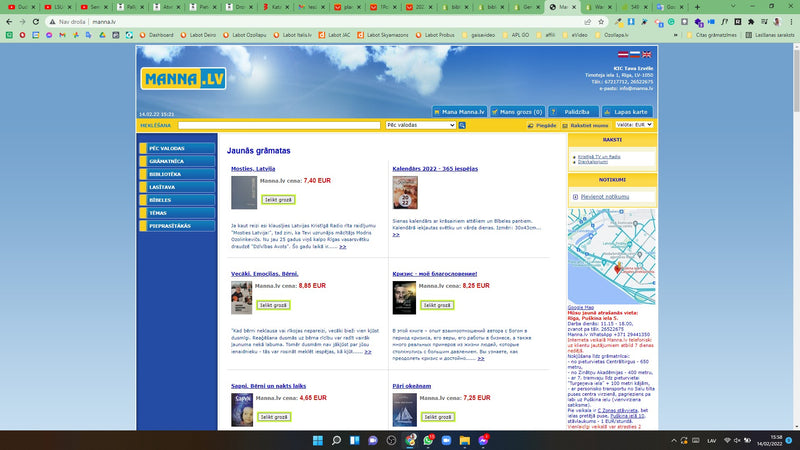
Task: Open the gaisavideo bookmarks folder
Action: 479,35
